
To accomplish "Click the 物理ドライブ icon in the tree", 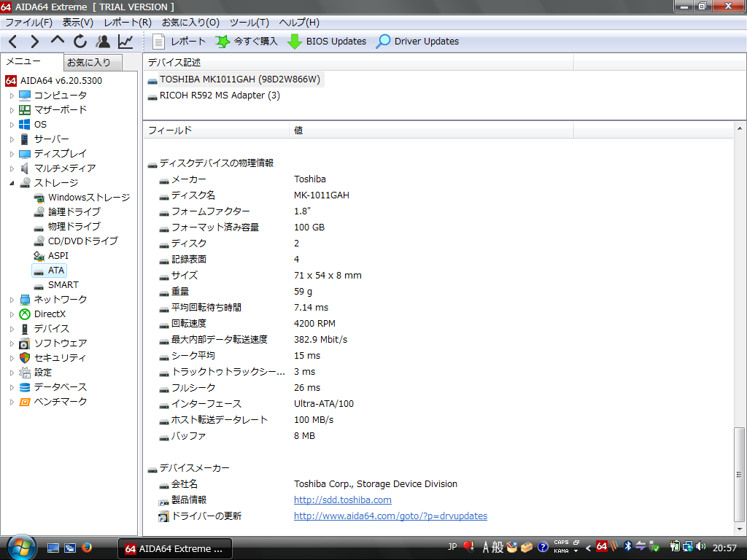I will coord(39,227).
